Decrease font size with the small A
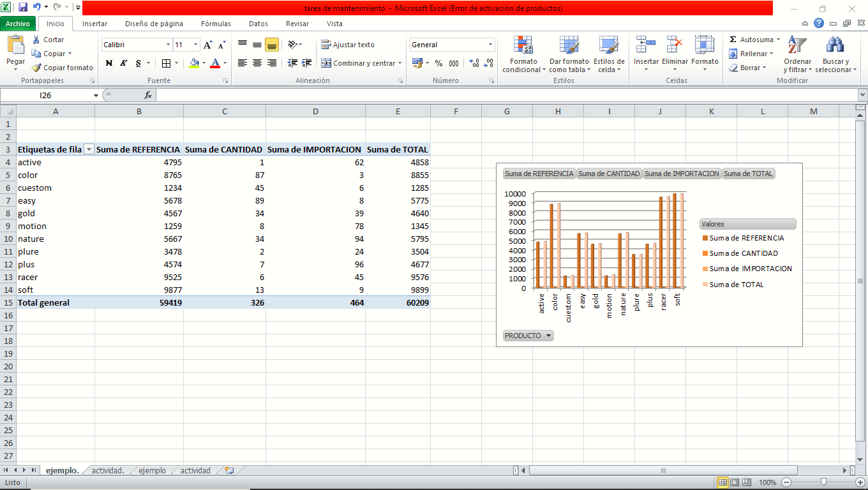This screenshot has width=868, height=490. 222,45
